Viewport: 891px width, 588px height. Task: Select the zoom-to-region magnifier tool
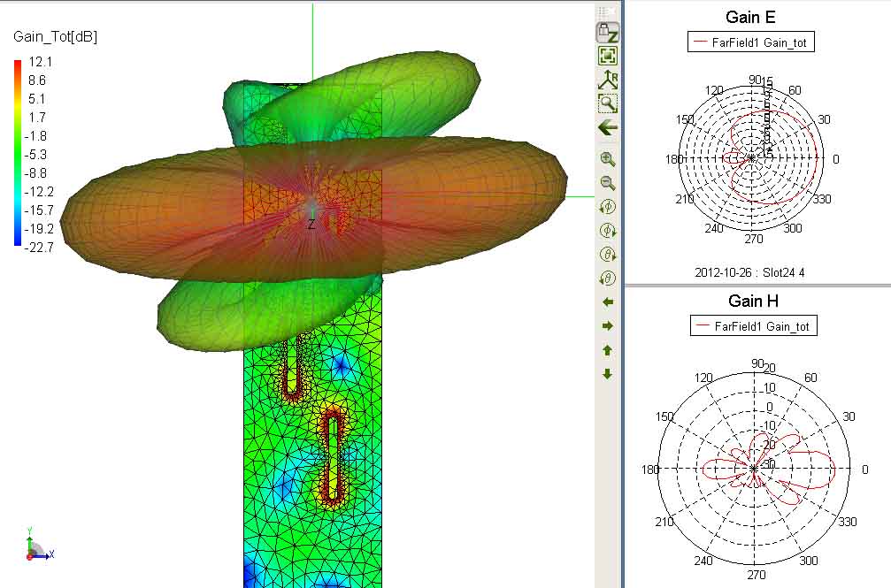(608, 103)
